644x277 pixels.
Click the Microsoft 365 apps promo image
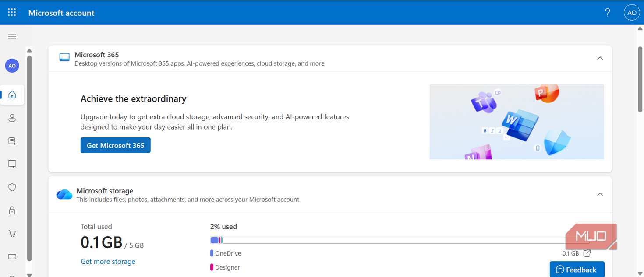(517, 122)
